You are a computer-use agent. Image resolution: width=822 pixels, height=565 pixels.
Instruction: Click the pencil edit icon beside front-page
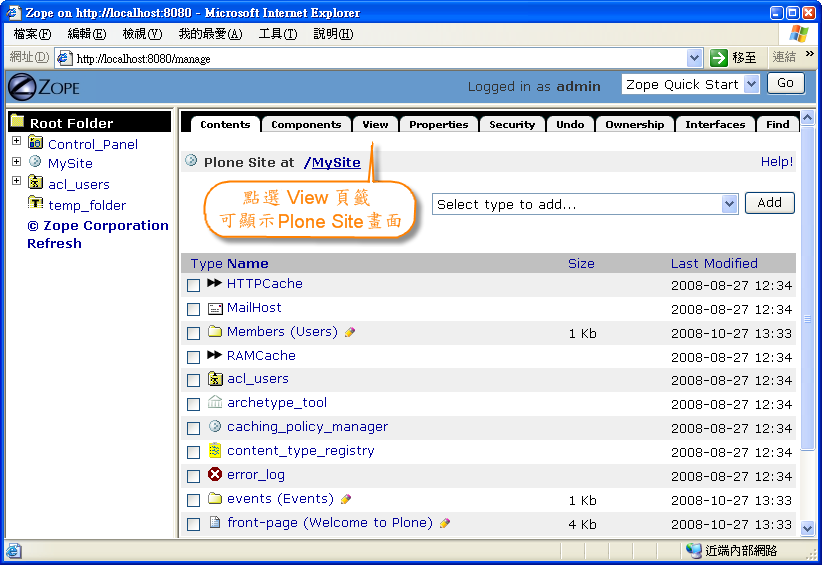tap(445, 523)
